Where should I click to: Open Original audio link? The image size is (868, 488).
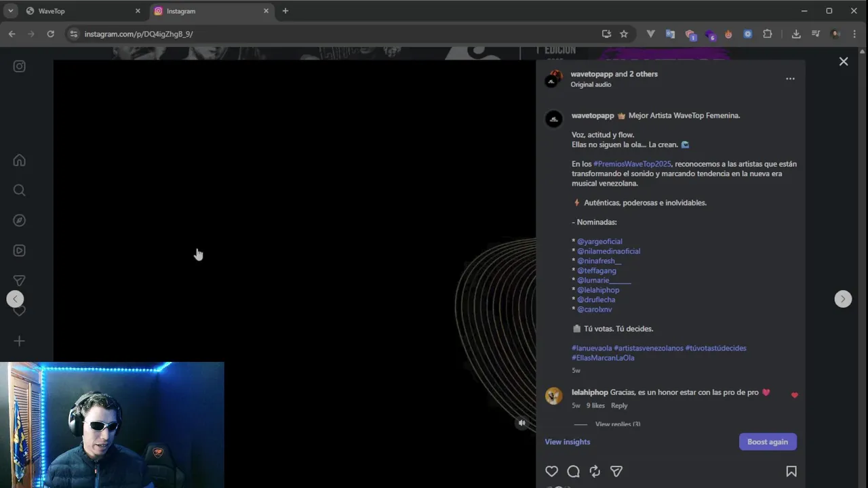coord(591,85)
